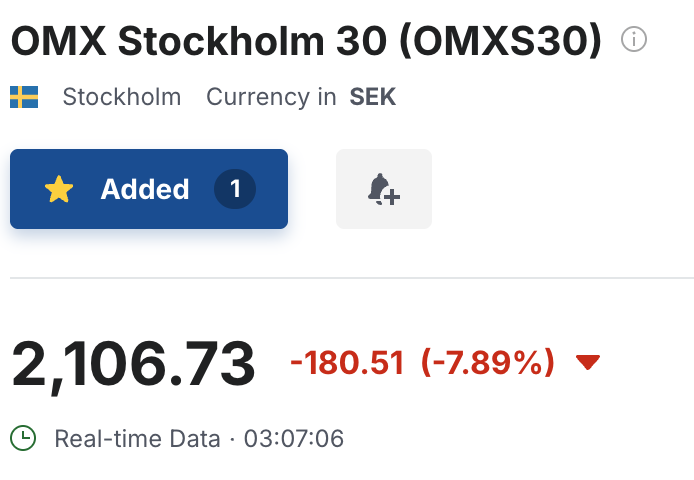Click the horizontal divider above the price
This screenshot has width=694, height=480.
coord(352,278)
